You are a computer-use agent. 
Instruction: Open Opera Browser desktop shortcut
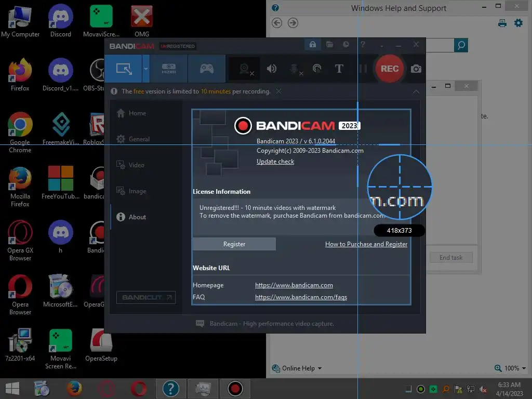[20, 295]
